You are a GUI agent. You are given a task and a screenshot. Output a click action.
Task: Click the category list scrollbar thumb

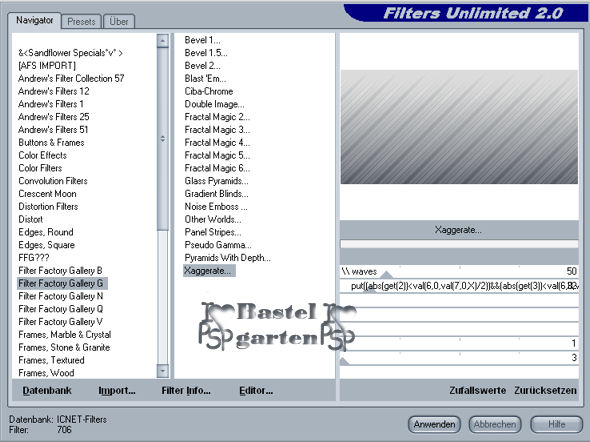(x=163, y=139)
